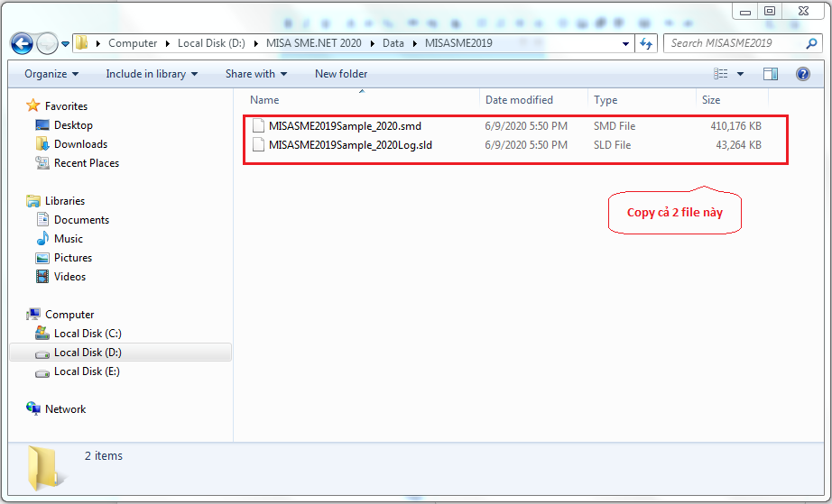Open the Share with menu
This screenshot has width=832, height=504.
pos(256,74)
